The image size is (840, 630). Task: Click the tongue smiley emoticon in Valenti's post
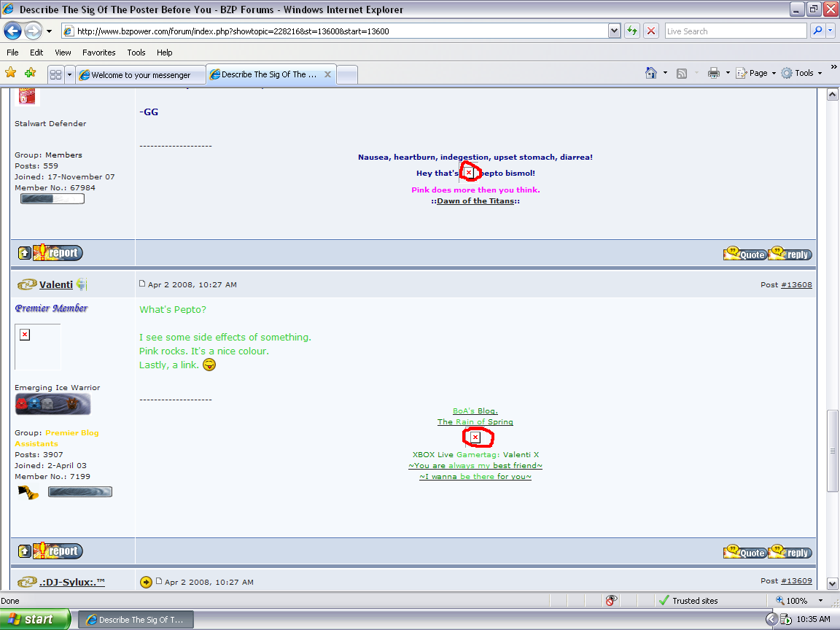[209, 365]
